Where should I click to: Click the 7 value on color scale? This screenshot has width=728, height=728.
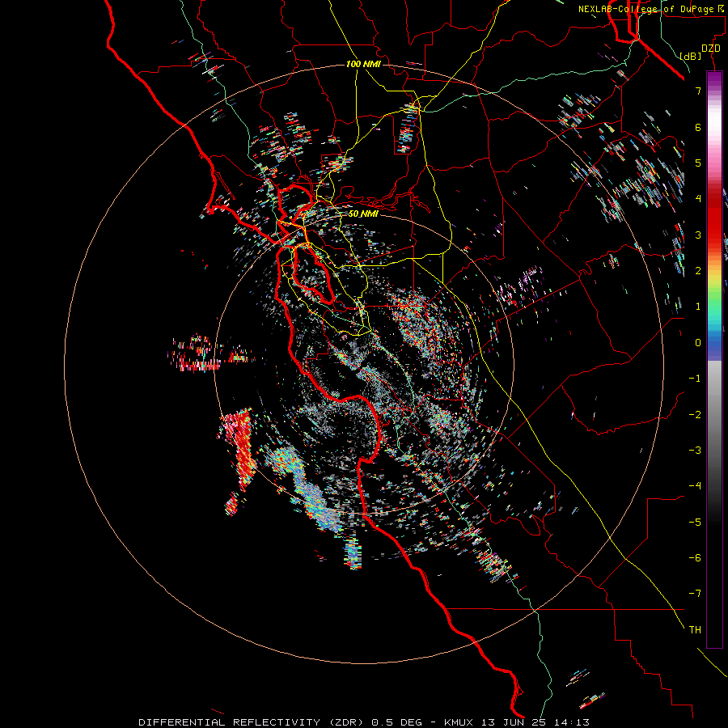pos(698,91)
